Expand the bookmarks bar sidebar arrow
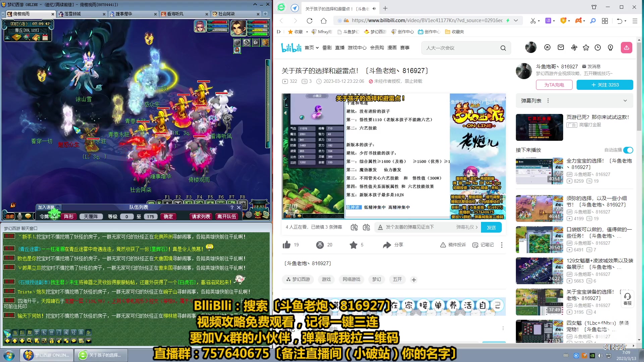 point(279,32)
